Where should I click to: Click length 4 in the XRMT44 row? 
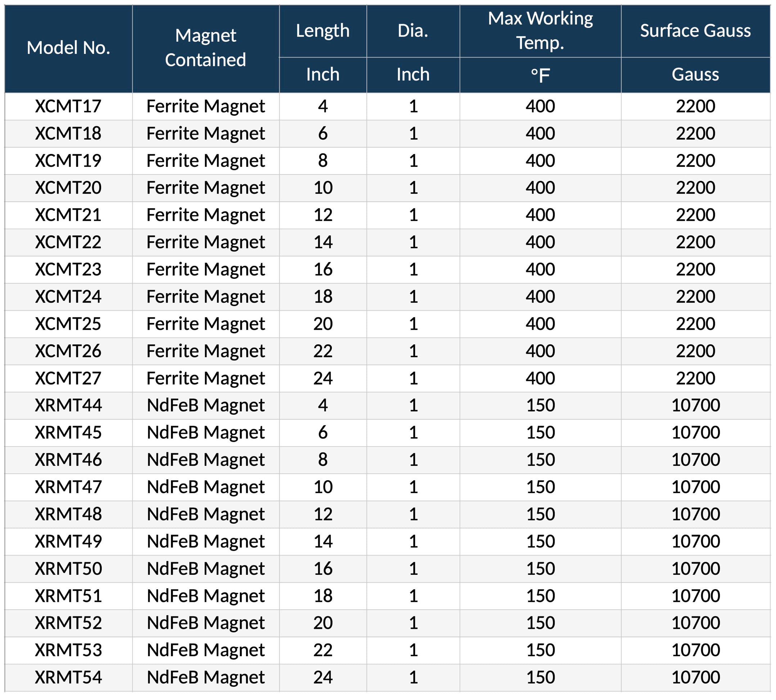(x=323, y=406)
